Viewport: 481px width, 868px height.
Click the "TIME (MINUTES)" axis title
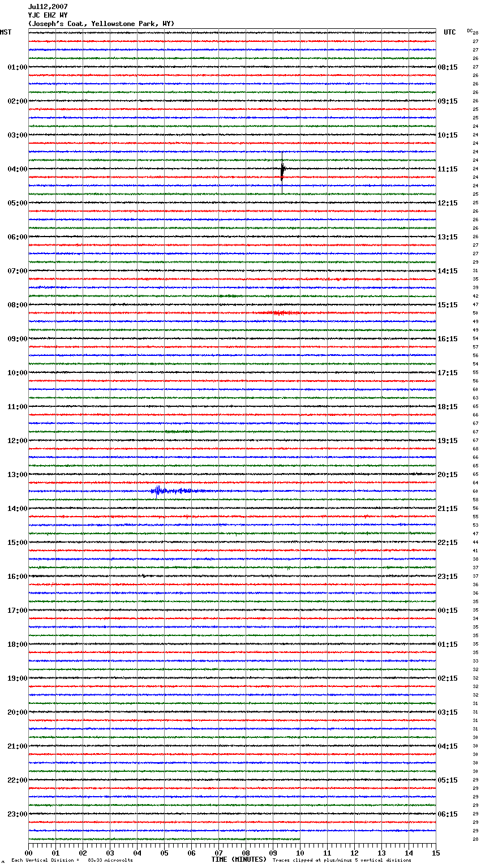(x=239, y=860)
